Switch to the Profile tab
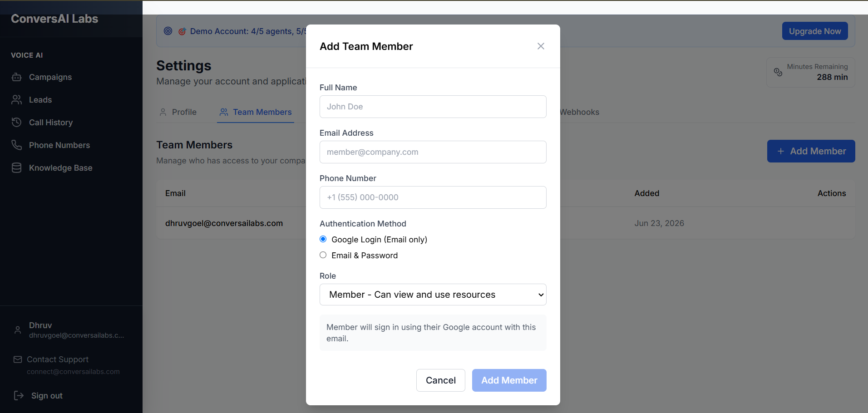The image size is (868, 413). pyautogui.click(x=178, y=112)
